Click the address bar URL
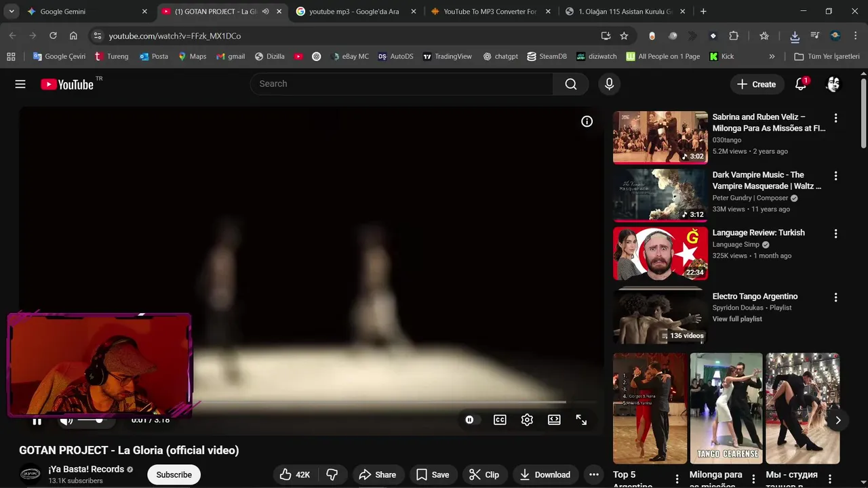 click(x=175, y=36)
